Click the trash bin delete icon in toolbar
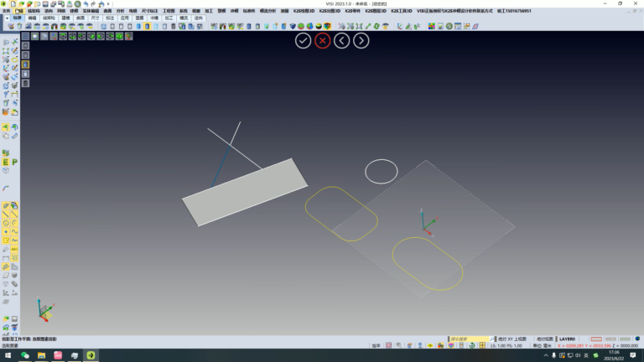The height and width of the screenshot is (362, 644). tap(19, 26)
